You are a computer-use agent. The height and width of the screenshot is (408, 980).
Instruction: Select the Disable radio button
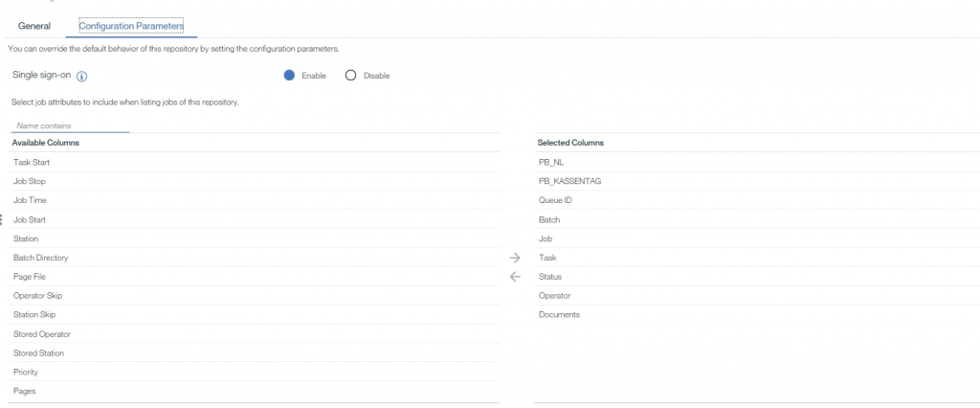tap(350, 76)
